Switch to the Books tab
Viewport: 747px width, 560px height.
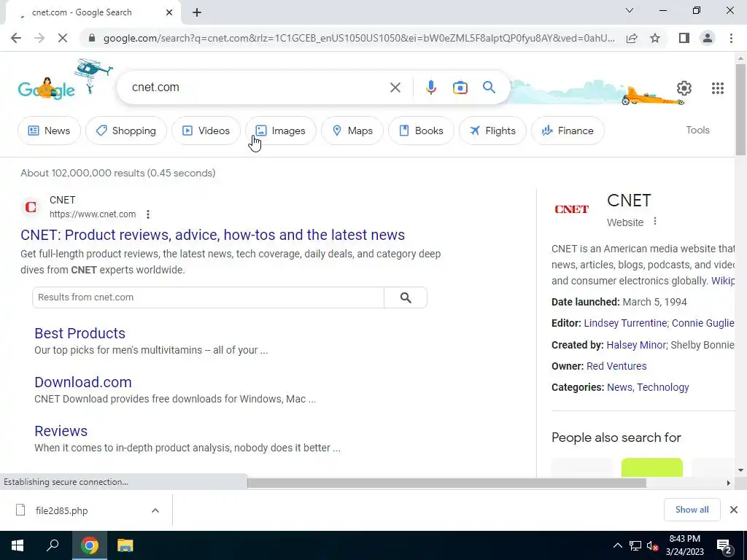pyautogui.click(x=421, y=131)
